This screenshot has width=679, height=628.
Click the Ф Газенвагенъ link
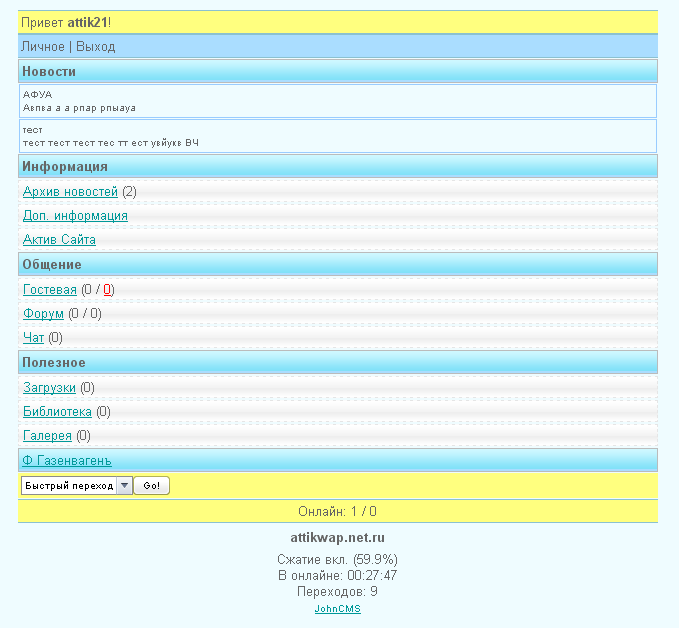[67, 460]
